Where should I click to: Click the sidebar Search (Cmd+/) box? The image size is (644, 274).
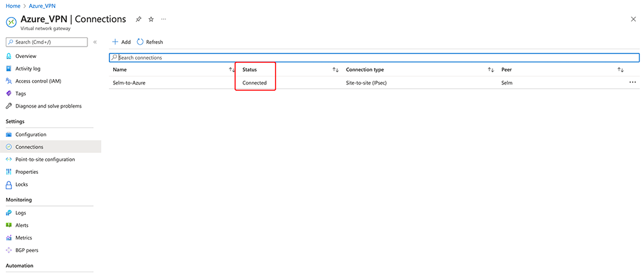coord(47,42)
